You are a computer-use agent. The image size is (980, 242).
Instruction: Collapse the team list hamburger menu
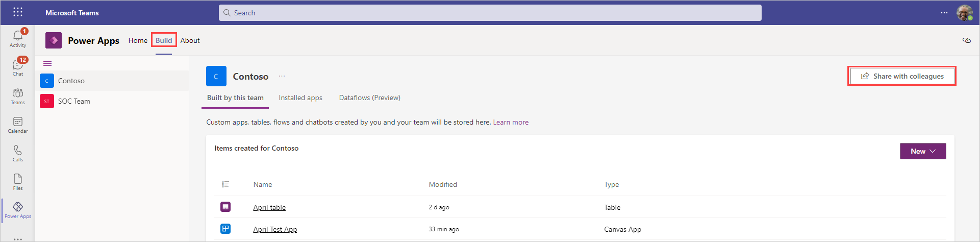pos(47,63)
